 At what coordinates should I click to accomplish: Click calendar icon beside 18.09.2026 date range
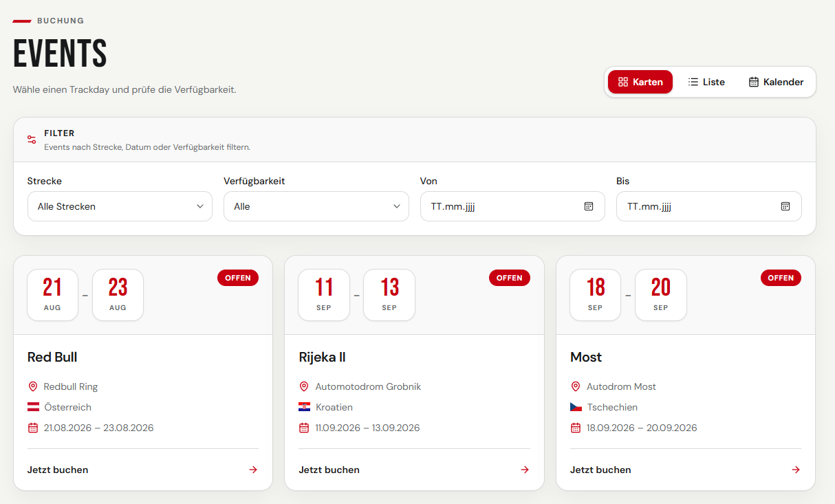click(x=576, y=428)
